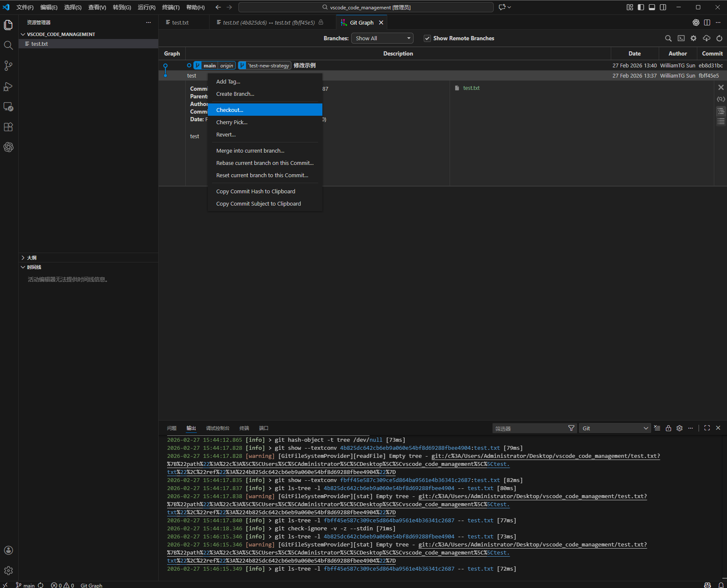Click the remote window indicator in status bar
Screen dimensions: 727x588
click(5, 585)
